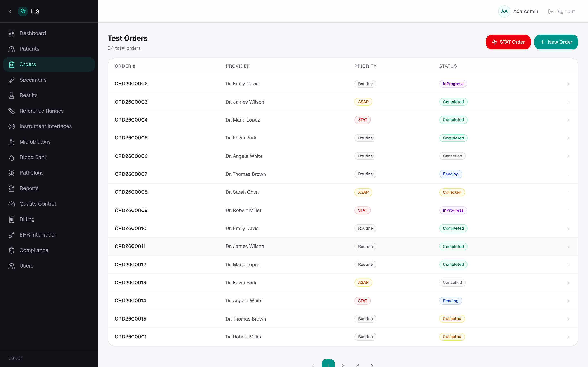
Task: Click next page arrow in pagination
Action: [372, 365]
